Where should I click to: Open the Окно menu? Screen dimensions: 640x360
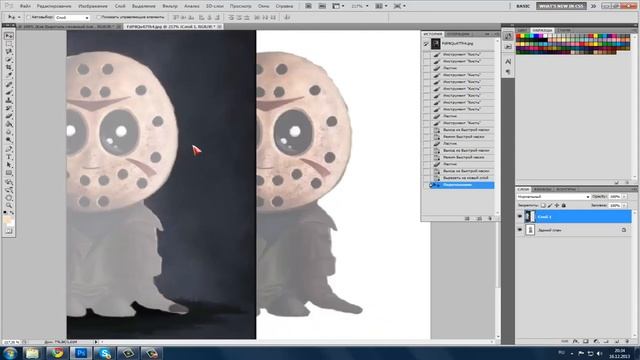pos(263,6)
